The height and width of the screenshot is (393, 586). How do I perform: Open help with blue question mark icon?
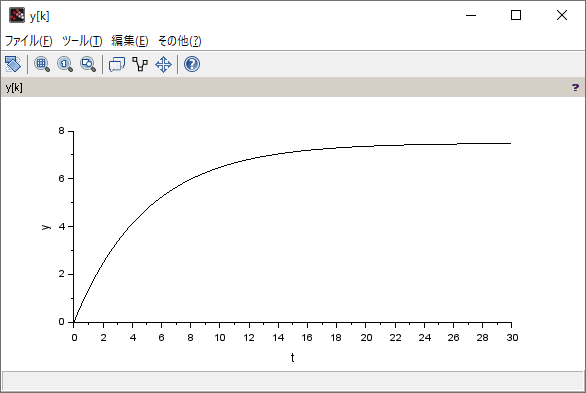coord(192,64)
